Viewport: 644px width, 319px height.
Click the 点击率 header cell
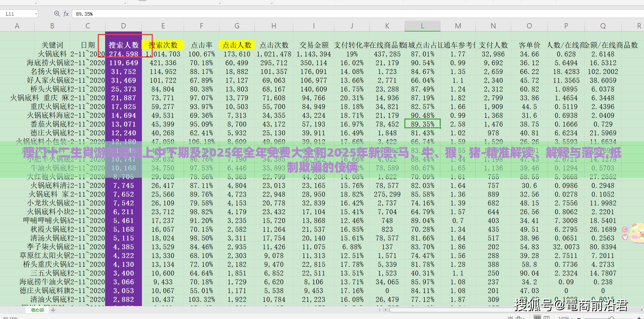[x=201, y=45]
